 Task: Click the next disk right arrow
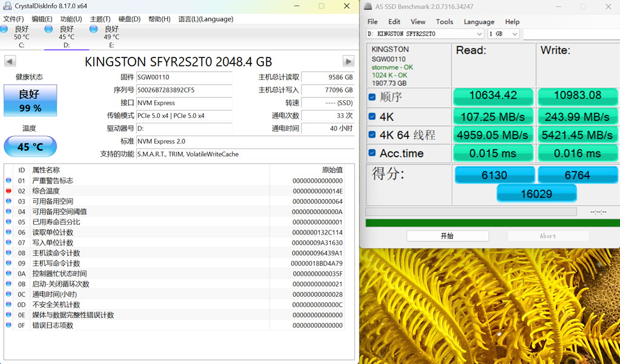[348, 61]
